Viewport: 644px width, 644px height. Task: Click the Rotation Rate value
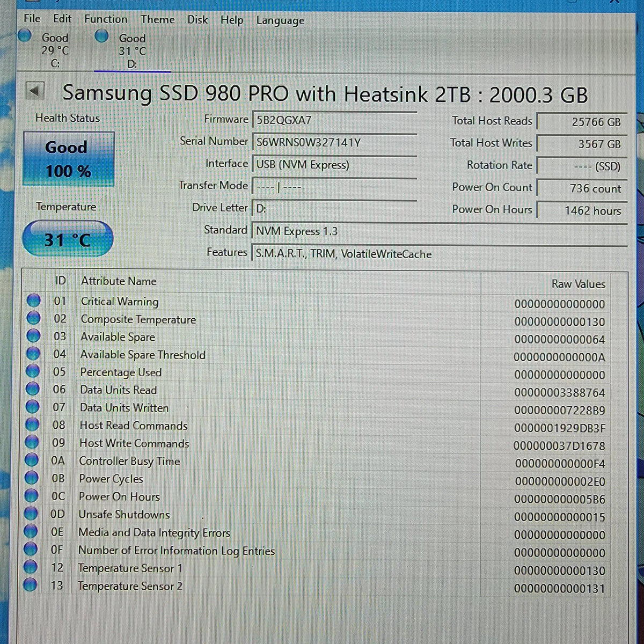(581, 166)
